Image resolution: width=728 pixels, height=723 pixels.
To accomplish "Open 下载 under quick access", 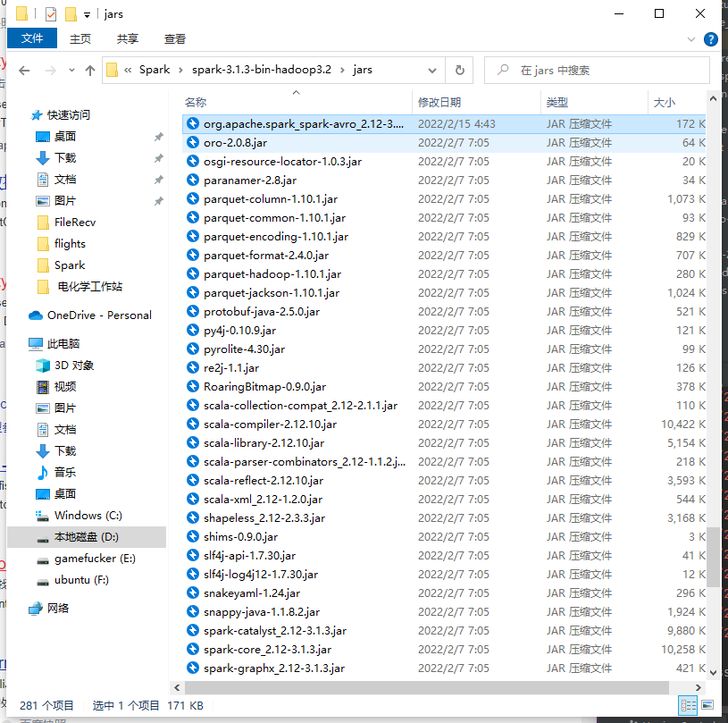I will click(64, 157).
